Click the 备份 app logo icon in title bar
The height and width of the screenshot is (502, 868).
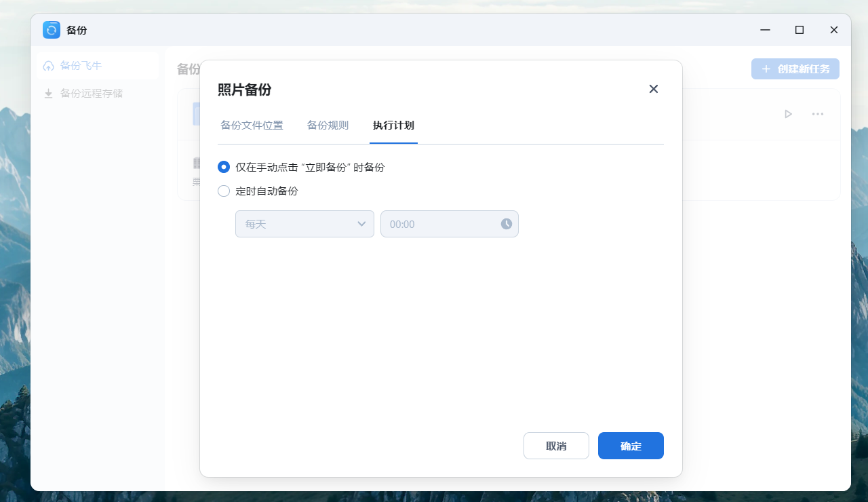52,30
